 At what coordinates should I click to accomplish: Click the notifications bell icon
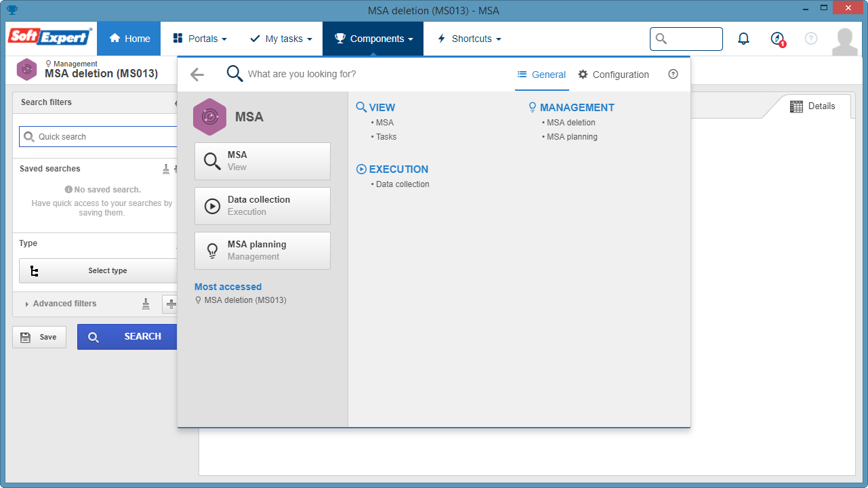[x=743, y=39]
